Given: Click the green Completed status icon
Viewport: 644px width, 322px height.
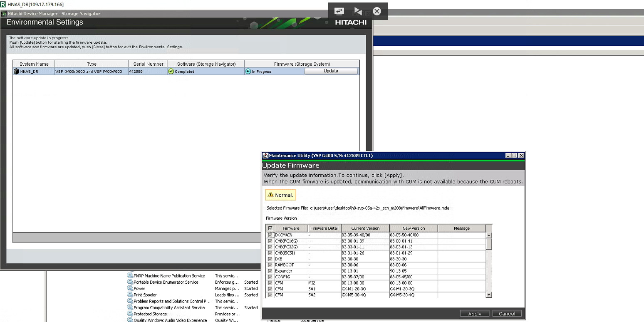Looking at the screenshot, I should tap(171, 71).
